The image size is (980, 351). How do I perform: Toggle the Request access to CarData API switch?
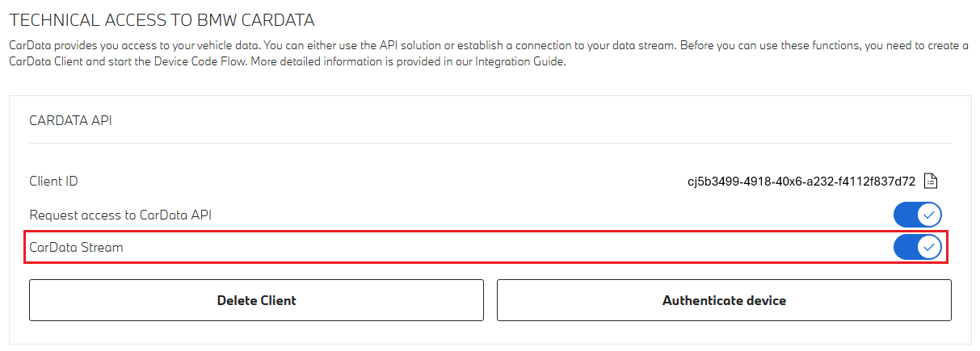click(x=917, y=215)
